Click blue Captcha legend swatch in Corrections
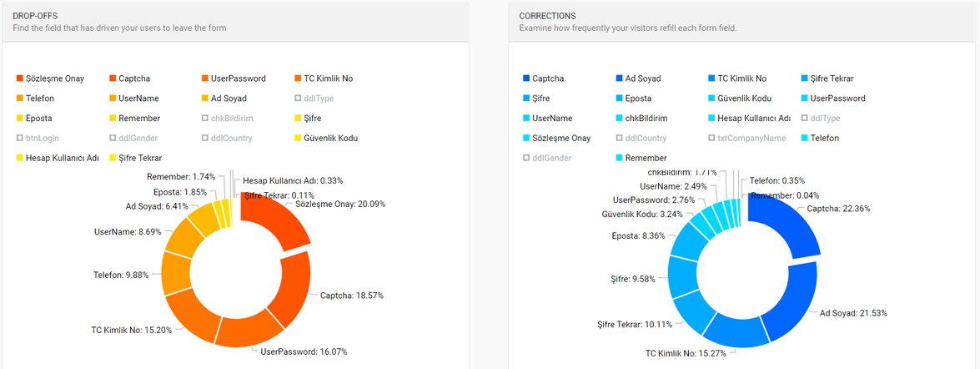The image size is (980, 369). click(x=525, y=78)
